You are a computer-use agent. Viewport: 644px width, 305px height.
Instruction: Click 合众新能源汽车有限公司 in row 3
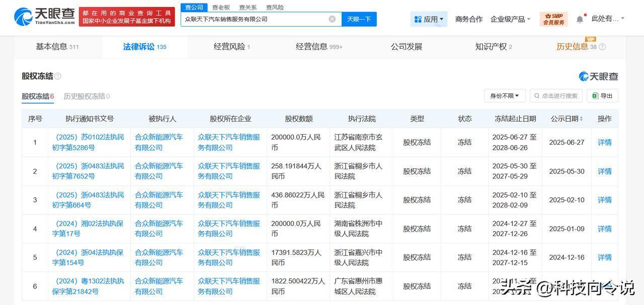coord(159,200)
